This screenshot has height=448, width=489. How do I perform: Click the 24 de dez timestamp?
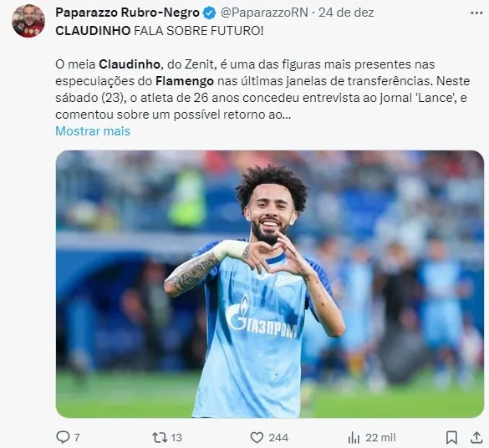pyautogui.click(x=346, y=13)
